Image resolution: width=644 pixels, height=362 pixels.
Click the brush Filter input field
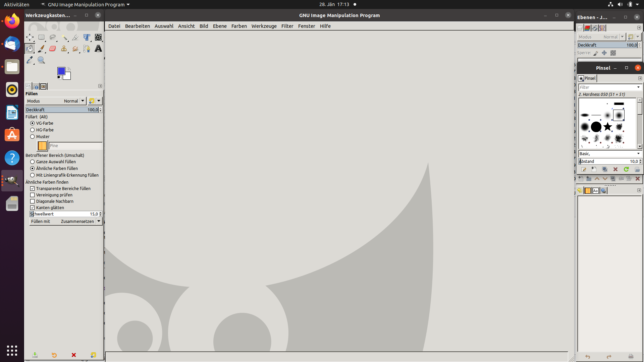[x=607, y=87]
